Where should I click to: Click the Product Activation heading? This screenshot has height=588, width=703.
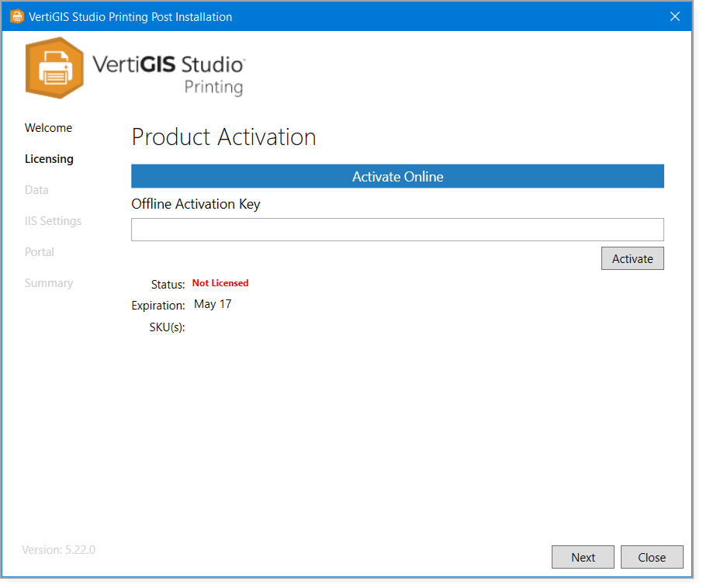click(x=223, y=137)
